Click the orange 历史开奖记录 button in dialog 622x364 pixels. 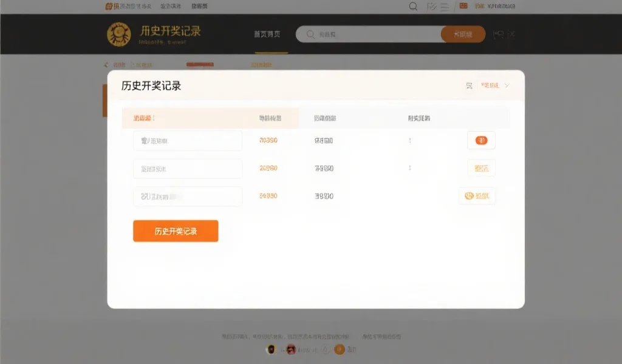coord(176,231)
